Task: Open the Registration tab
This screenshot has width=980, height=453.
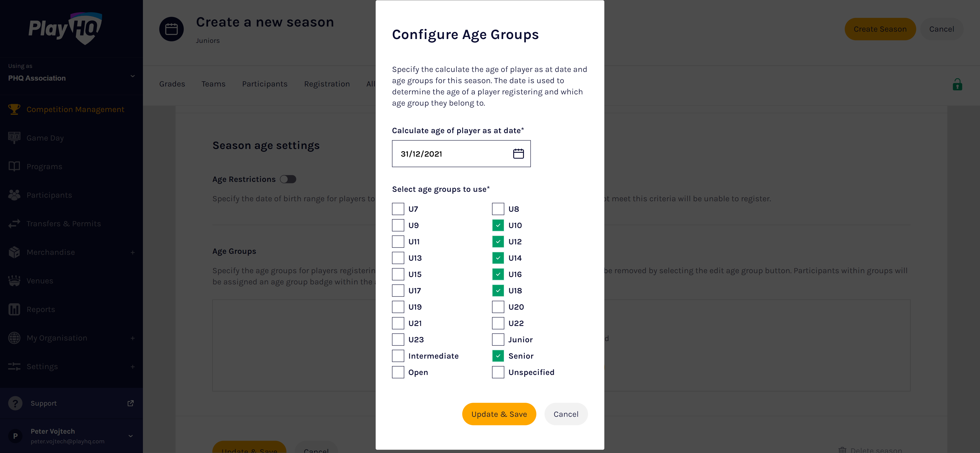Action: 327,84
